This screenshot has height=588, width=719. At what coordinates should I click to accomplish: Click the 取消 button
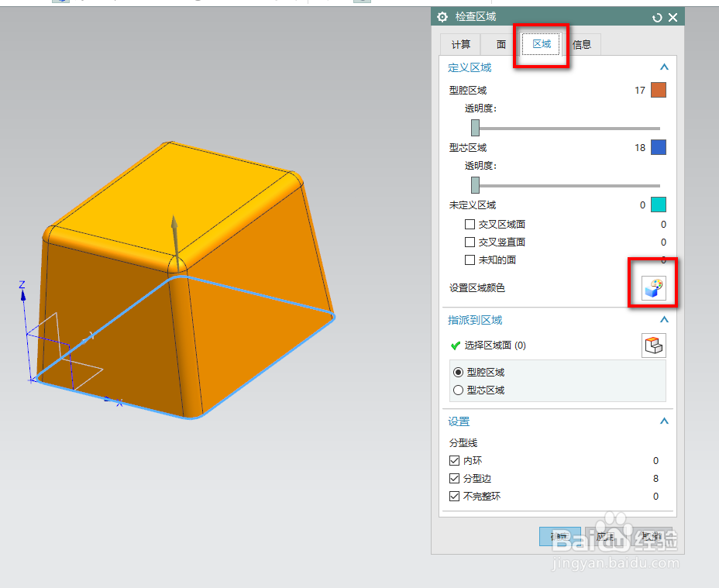tap(652, 536)
